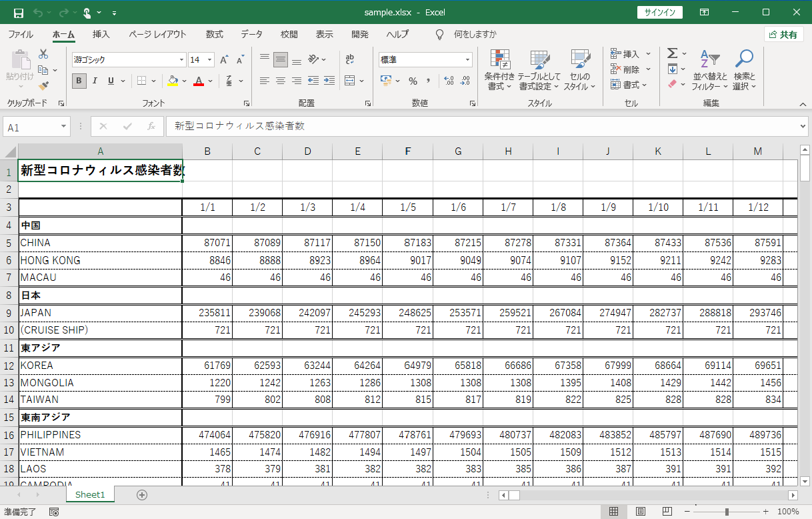Decrease the indent
Image resolution: width=812 pixels, height=519 pixels.
[x=313, y=81]
